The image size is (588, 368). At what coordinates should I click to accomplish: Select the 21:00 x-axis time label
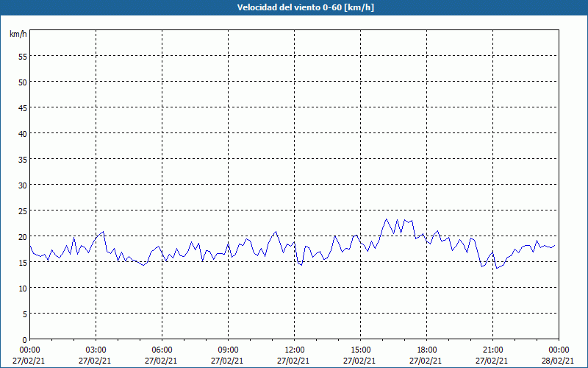492,350
